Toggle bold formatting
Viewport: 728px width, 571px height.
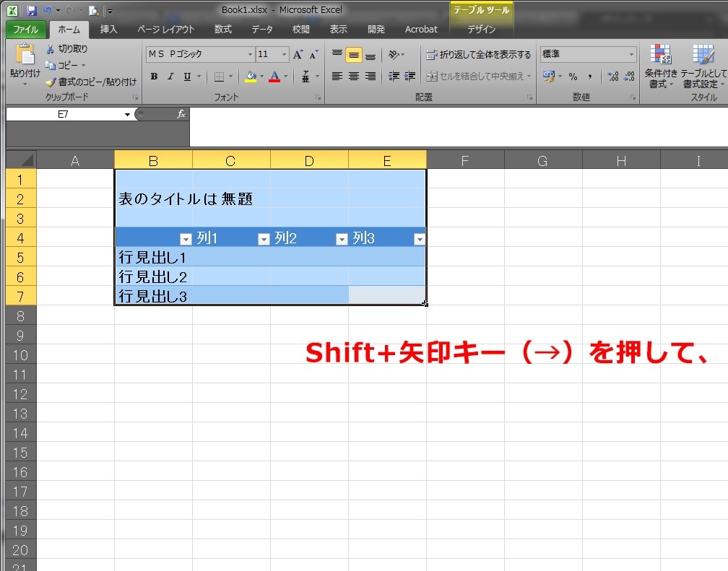[x=154, y=76]
